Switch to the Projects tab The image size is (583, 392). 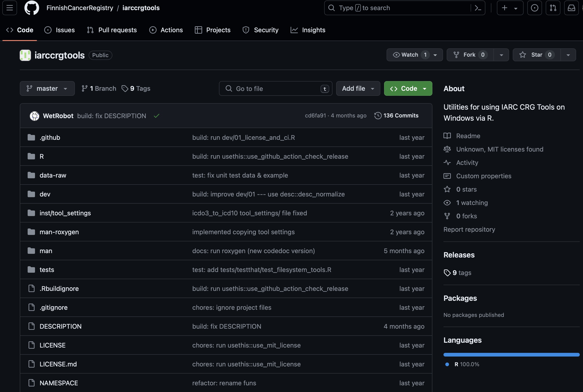click(213, 30)
